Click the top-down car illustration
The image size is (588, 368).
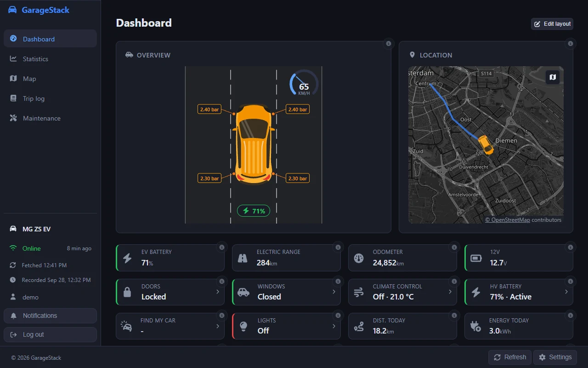[254, 144]
